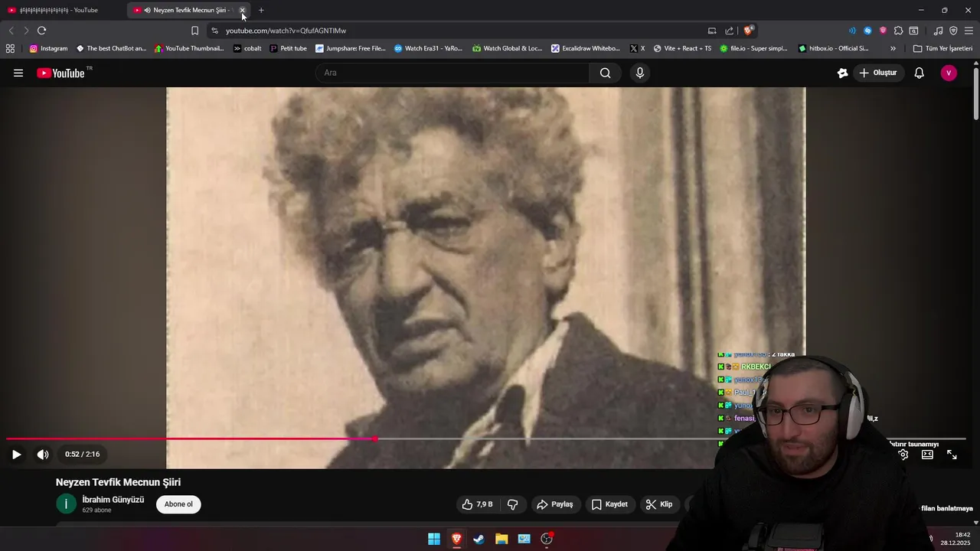Subscribe using the Abone ol button
This screenshot has width=980, height=551.
pos(178,504)
